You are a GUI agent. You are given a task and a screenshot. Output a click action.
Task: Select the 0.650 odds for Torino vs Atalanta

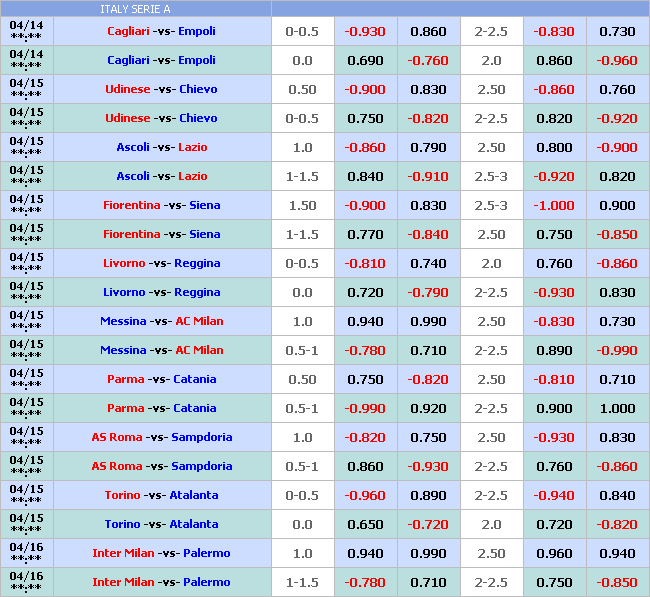tap(365, 524)
